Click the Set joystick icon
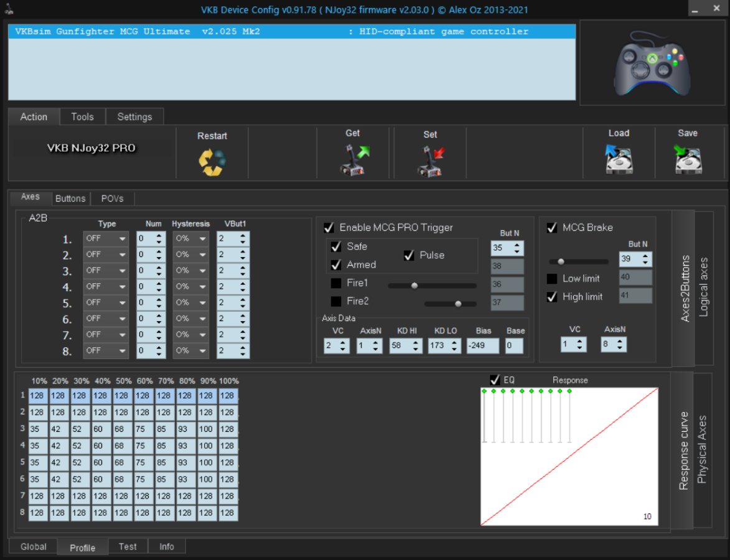 tap(430, 161)
